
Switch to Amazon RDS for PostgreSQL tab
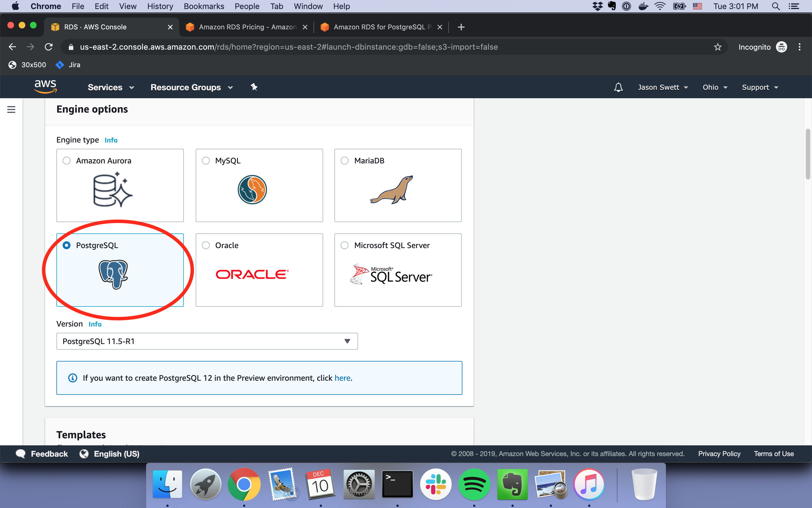click(382, 27)
